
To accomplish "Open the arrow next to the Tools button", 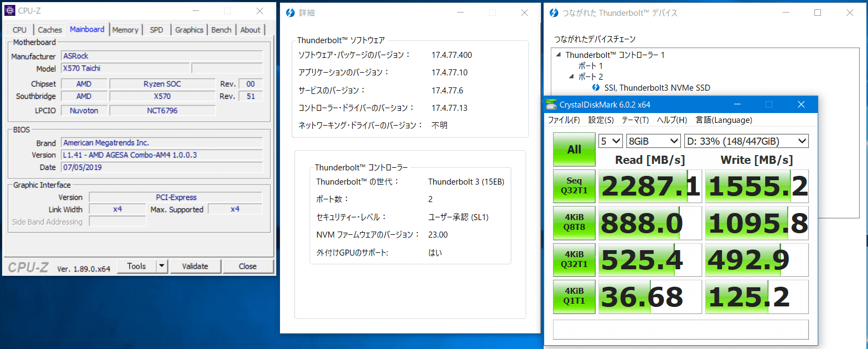I will [161, 266].
